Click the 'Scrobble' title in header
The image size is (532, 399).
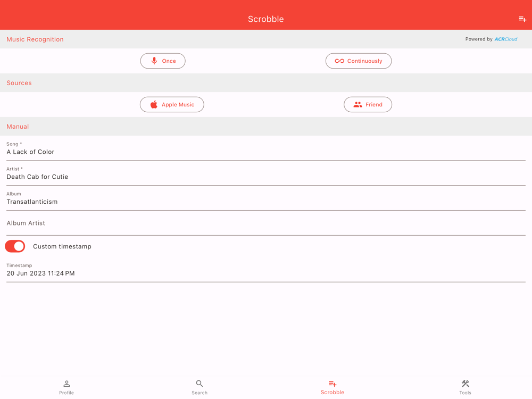click(265, 19)
